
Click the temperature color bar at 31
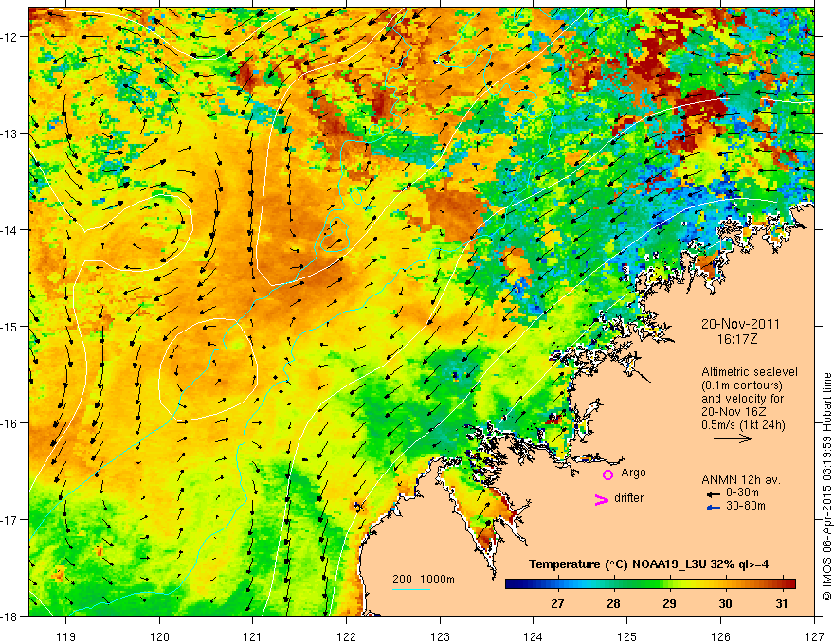tap(781, 583)
